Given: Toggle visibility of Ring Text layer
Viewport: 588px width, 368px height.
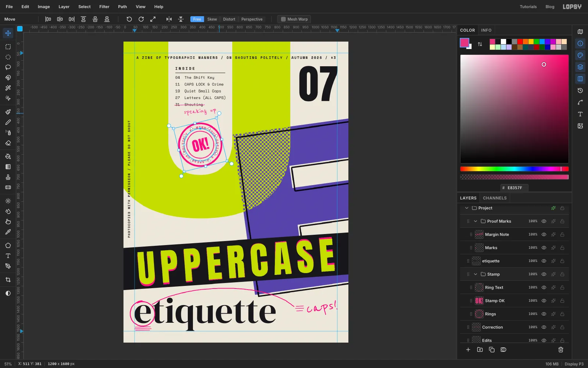Looking at the screenshot, I should tap(544, 287).
